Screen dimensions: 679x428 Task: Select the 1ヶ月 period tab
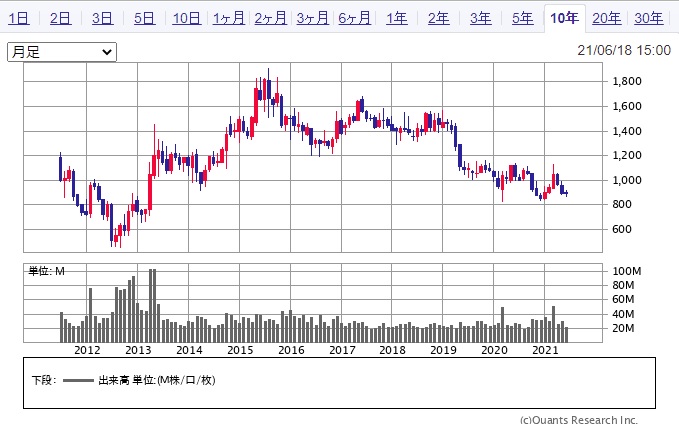[x=229, y=18]
